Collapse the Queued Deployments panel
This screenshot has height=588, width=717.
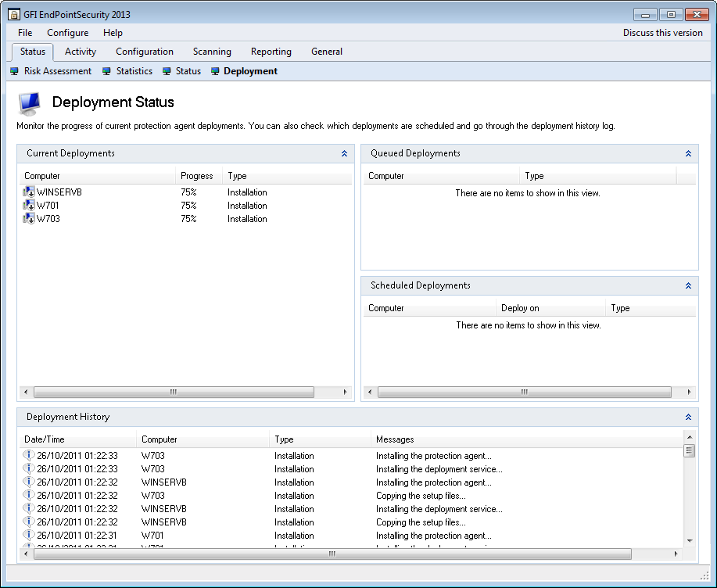pyautogui.click(x=688, y=154)
